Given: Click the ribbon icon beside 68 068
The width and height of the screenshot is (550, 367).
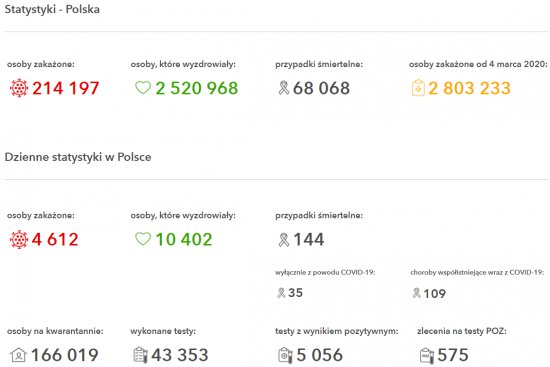Looking at the screenshot, I should [284, 88].
